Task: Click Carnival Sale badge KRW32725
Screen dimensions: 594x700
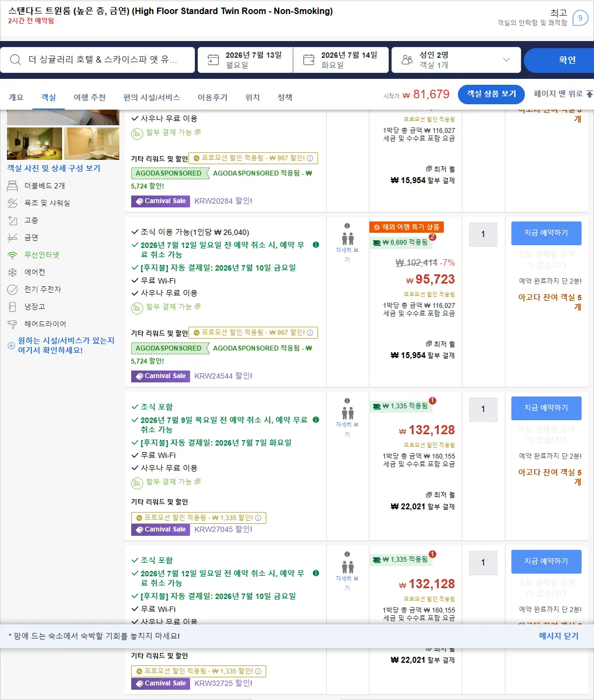Action: click(x=160, y=683)
